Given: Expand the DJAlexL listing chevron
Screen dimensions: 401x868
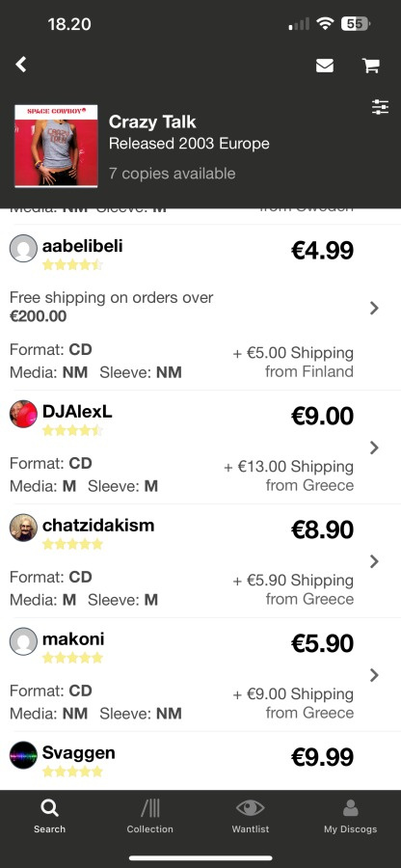Looking at the screenshot, I should [x=374, y=448].
